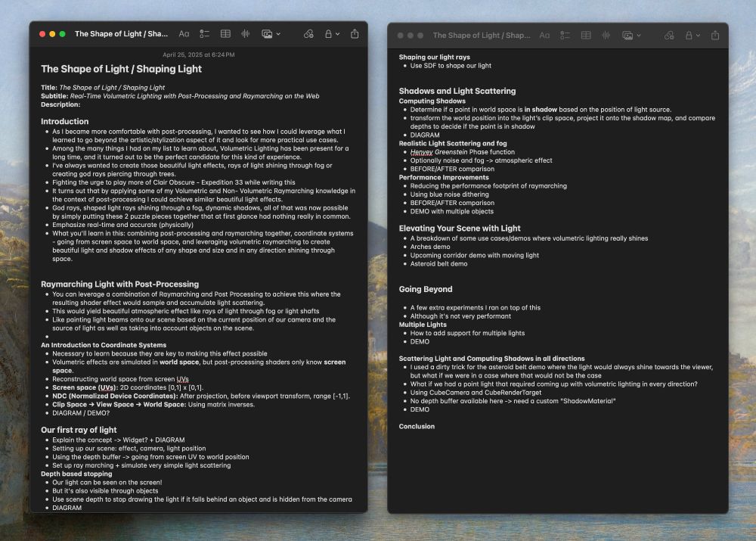Open text format (Aa) in left Notes window

pos(184,34)
